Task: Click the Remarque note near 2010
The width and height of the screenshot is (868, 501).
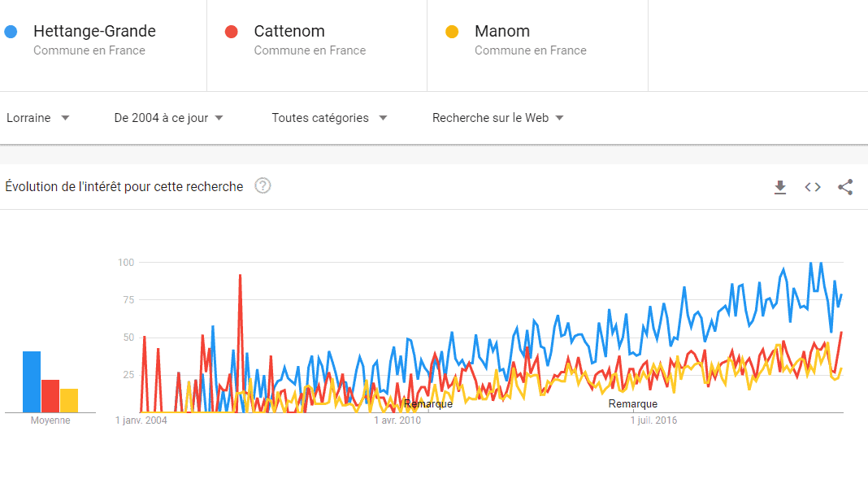Action: coord(428,404)
